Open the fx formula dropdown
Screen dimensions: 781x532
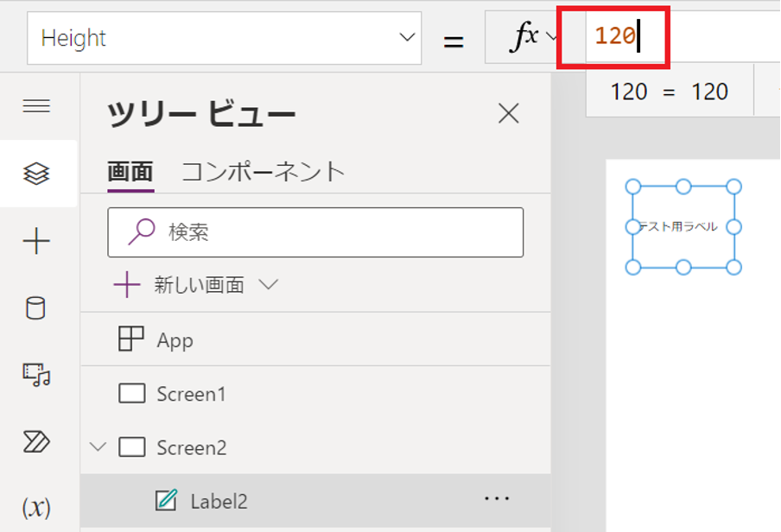(x=550, y=37)
